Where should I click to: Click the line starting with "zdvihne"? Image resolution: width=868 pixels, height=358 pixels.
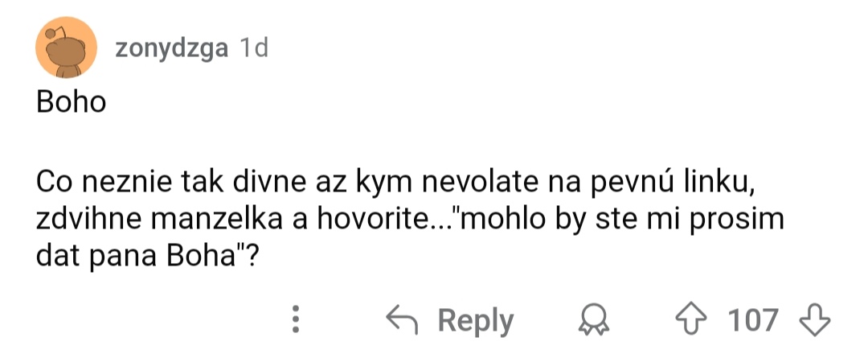(x=408, y=220)
